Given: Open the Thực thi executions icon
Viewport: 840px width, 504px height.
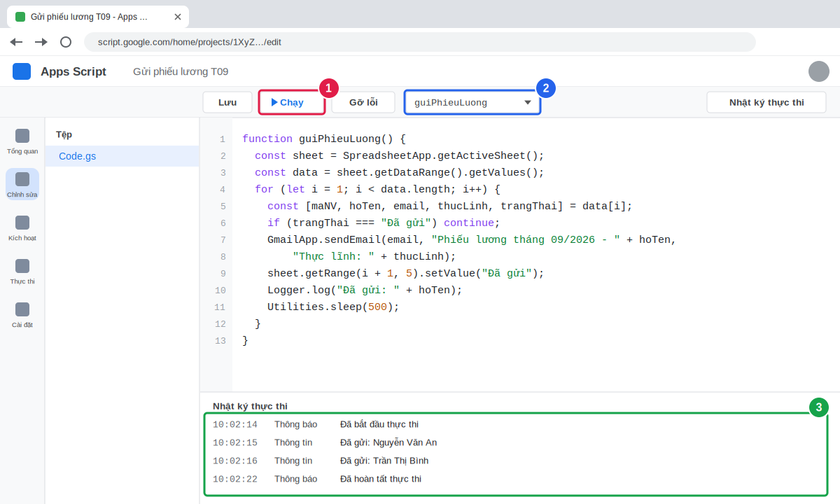Looking at the screenshot, I should tap(22, 272).
